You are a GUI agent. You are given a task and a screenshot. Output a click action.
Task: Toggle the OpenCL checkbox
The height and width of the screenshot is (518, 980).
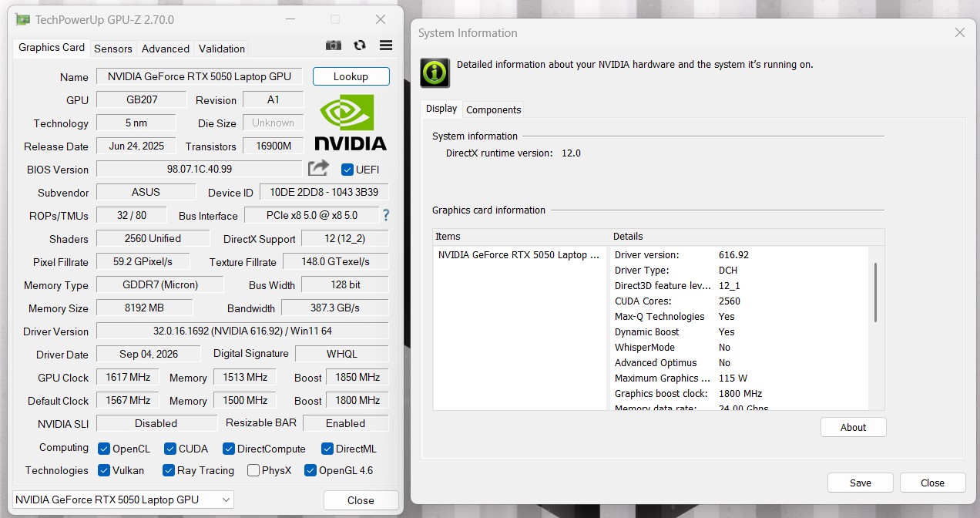point(104,449)
